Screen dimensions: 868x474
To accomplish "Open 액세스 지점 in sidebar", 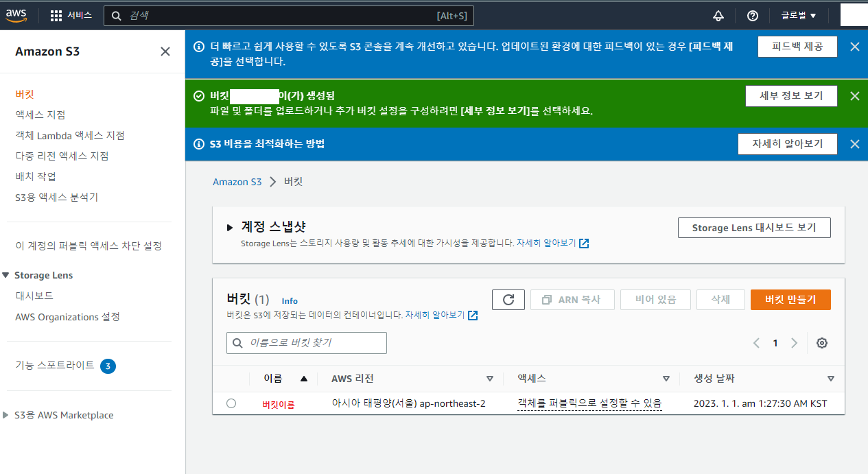I will click(x=40, y=115).
